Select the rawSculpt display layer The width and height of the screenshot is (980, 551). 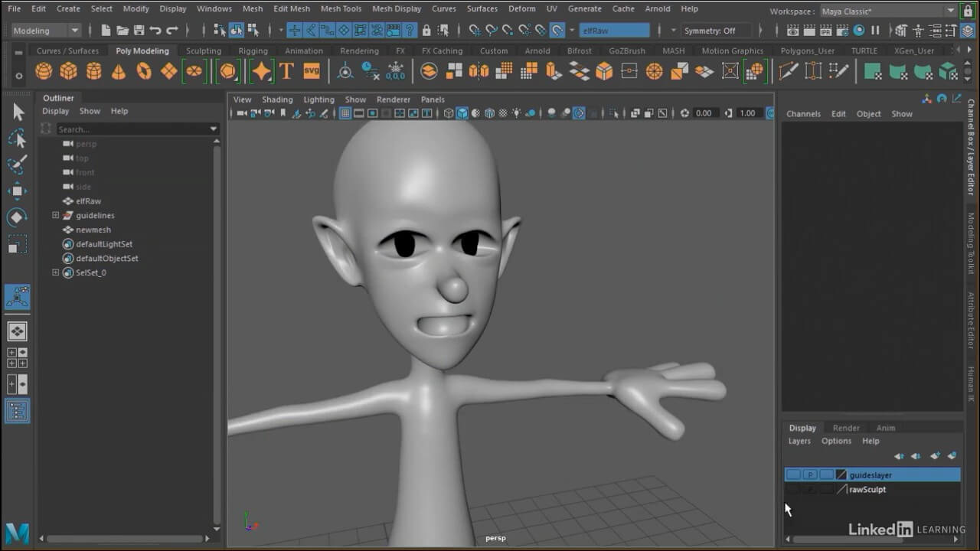pyautogui.click(x=867, y=490)
